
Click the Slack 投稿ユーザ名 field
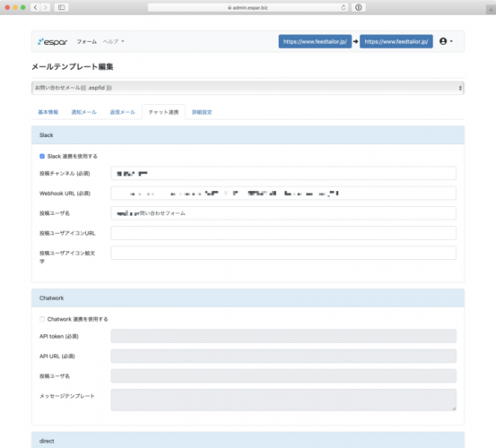click(x=283, y=213)
